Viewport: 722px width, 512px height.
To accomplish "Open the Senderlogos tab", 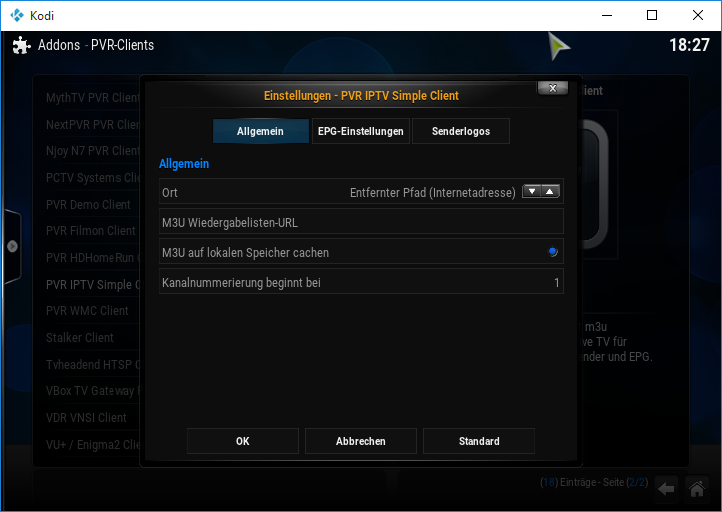I will [460, 131].
